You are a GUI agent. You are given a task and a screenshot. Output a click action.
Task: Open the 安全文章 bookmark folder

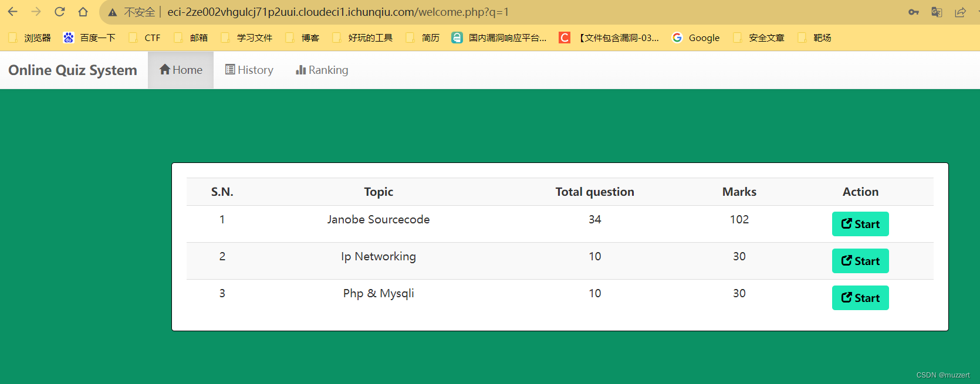759,38
